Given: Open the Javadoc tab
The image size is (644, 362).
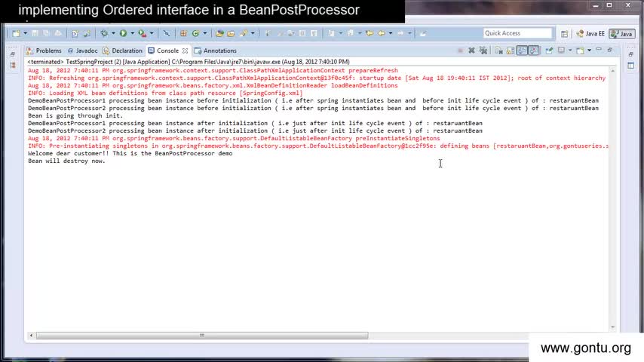Looking at the screenshot, I should click(x=82, y=51).
